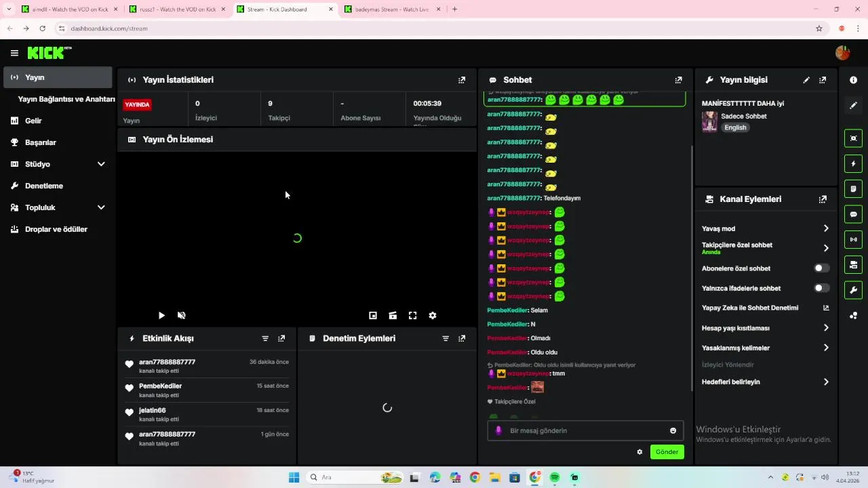The image size is (868, 488).
Task: Click the clip icon in preview controls
Action: click(393, 315)
